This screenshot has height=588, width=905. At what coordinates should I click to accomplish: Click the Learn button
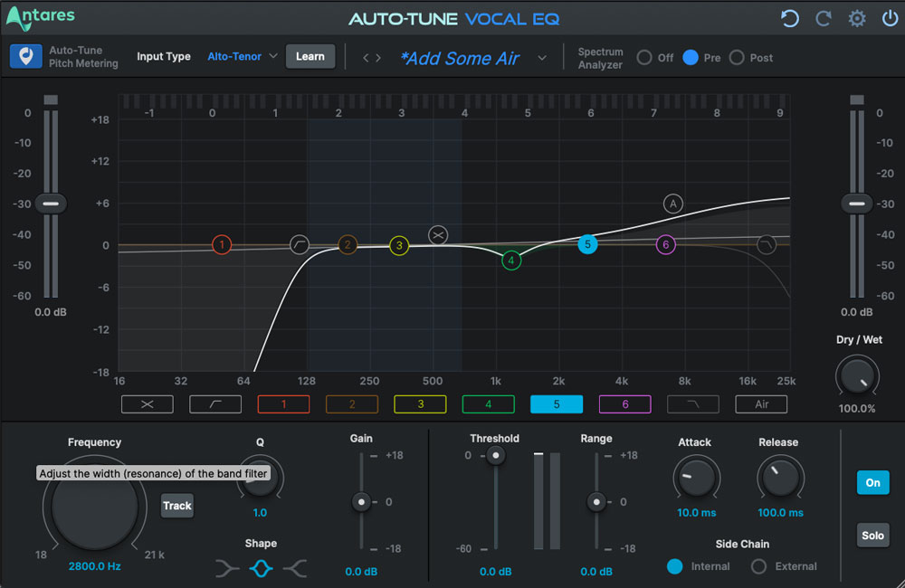point(310,57)
